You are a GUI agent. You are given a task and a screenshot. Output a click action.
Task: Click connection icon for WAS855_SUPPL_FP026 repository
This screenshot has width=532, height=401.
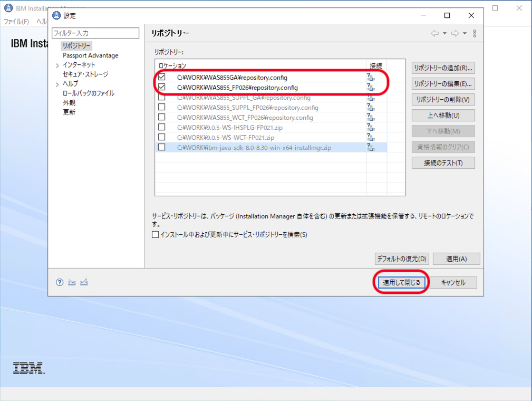click(371, 107)
